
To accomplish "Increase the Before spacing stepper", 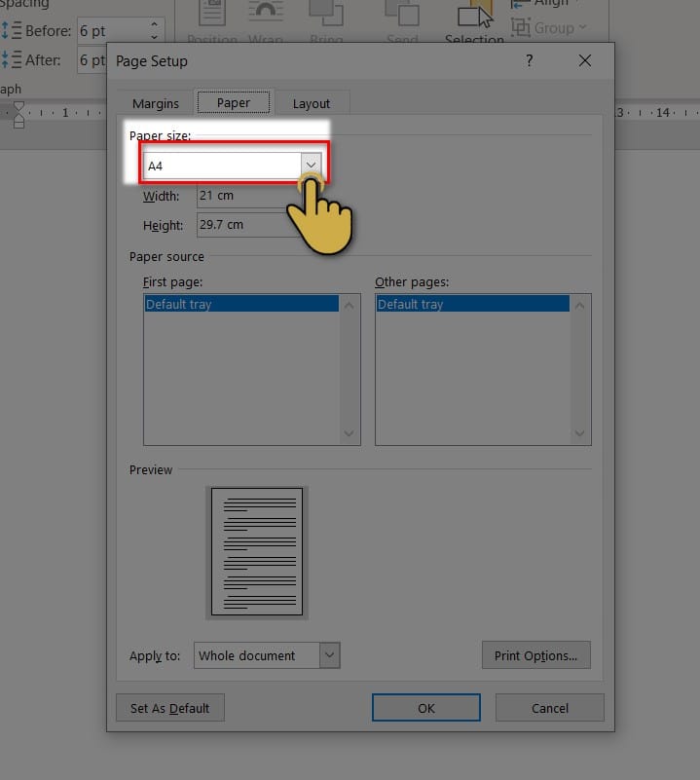I will (154, 24).
